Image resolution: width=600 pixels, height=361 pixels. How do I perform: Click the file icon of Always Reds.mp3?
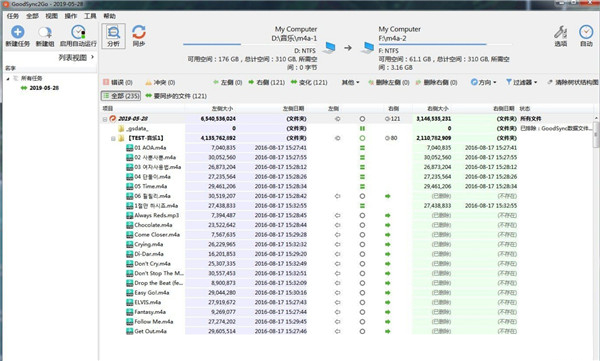(130, 215)
